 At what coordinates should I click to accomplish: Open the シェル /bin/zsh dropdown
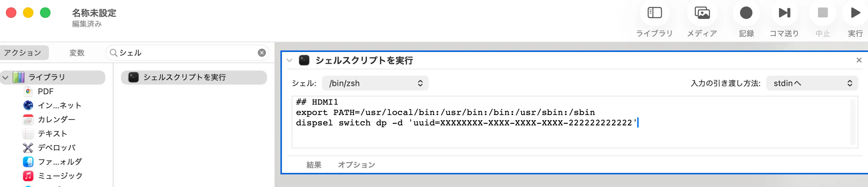coord(375,83)
